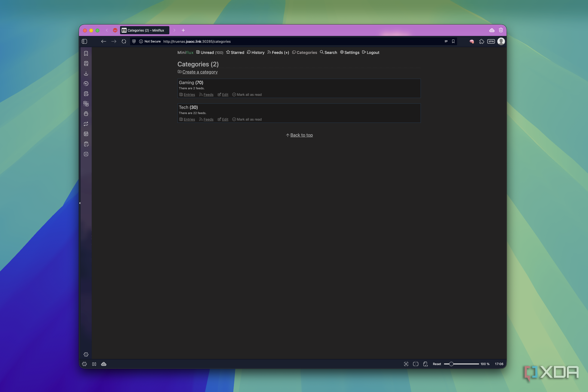This screenshot has height=392, width=588.
Task: Open the Feeds menu item in Miniflux
Action: click(275, 53)
